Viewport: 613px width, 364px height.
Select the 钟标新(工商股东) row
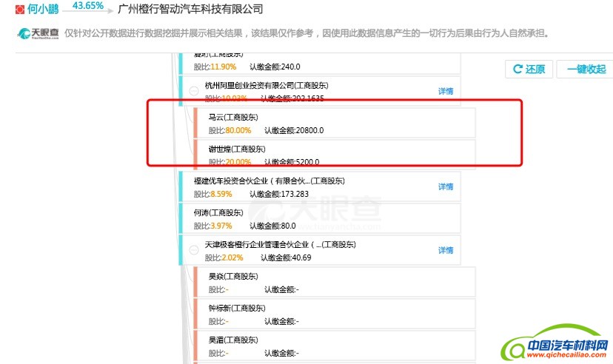[334, 314]
